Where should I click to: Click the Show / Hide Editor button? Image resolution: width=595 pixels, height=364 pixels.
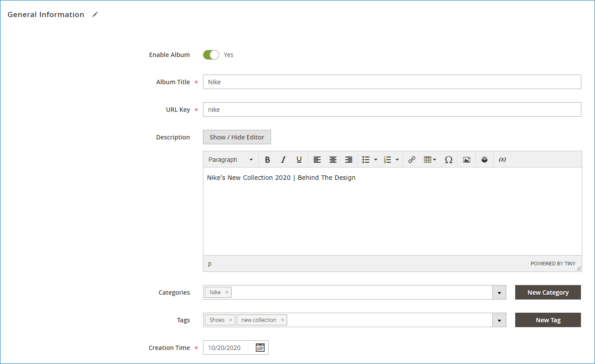(x=236, y=137)
